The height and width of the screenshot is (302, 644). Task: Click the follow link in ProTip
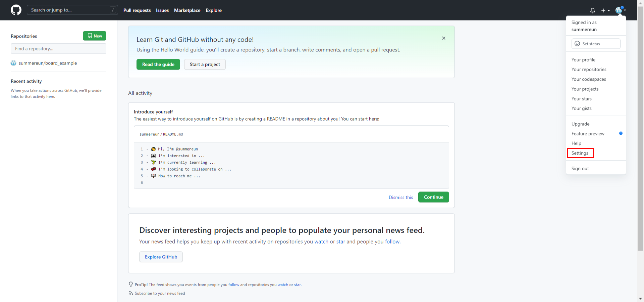click(234, 285)
